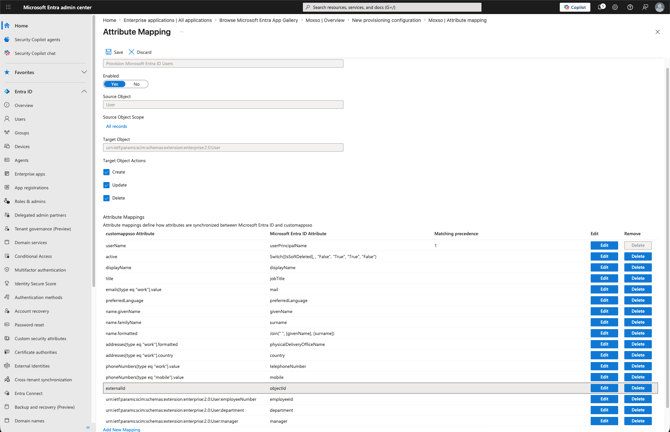Viewport: 670px width, 432px height.
Task: Open the All records scope link
Action: 116,126
